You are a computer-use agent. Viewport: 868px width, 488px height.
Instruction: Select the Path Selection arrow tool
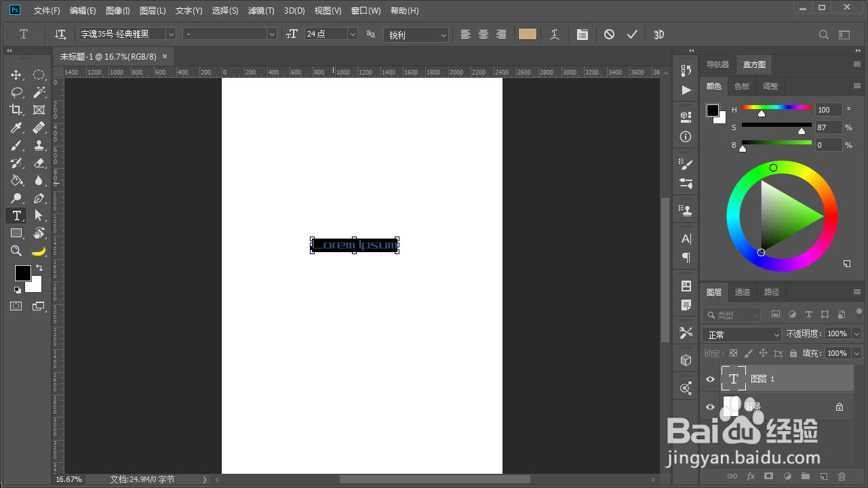39,216
